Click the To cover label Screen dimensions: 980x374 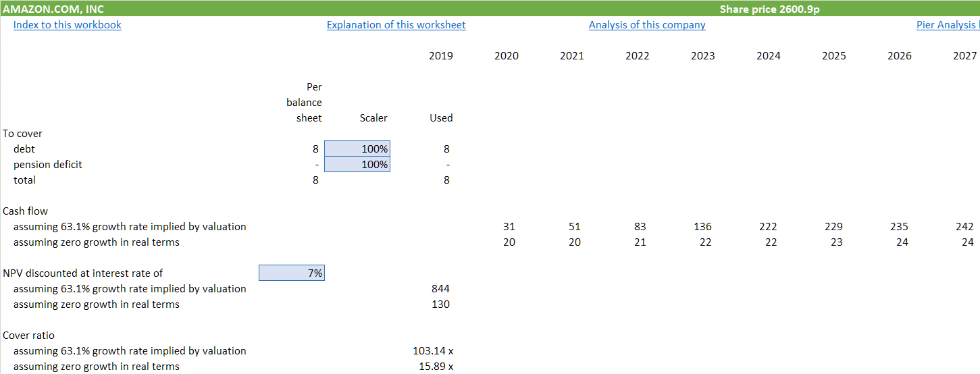(x=22, y=133)
